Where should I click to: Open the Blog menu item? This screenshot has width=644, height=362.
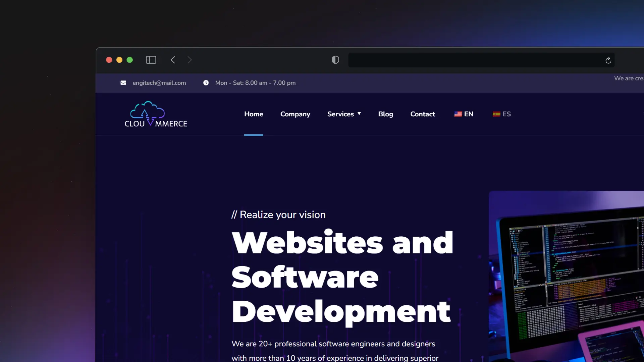386,114
